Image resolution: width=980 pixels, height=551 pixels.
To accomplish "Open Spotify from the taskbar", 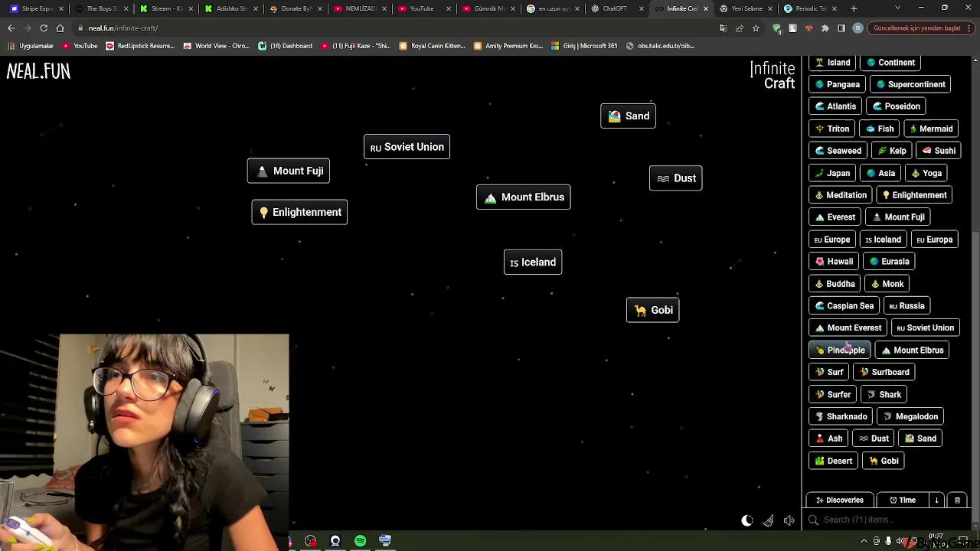I will (360, 541).
